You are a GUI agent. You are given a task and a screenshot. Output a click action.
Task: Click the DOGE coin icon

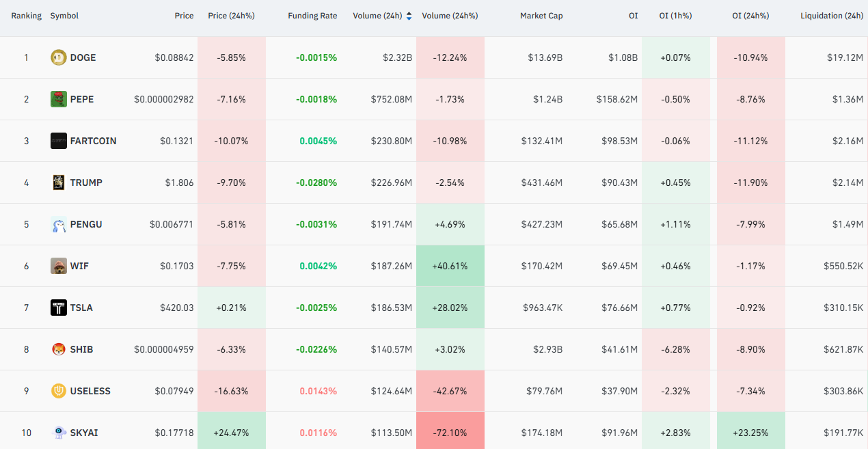59,57
